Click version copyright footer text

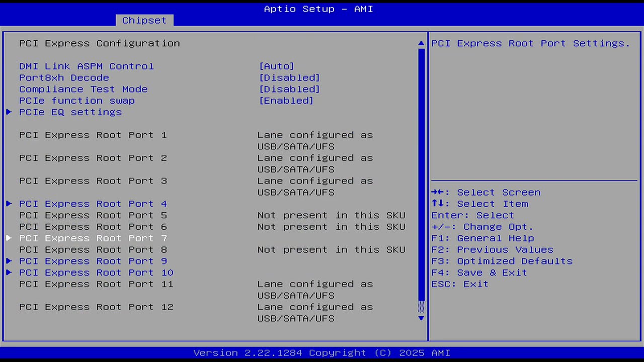(322, 353)
